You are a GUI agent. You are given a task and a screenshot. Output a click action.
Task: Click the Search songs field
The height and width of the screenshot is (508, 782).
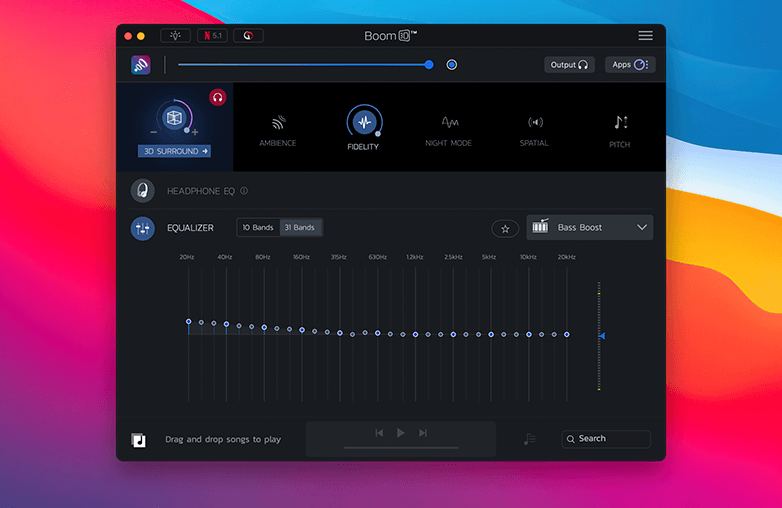pyautogui.click(x=606, y=439)
